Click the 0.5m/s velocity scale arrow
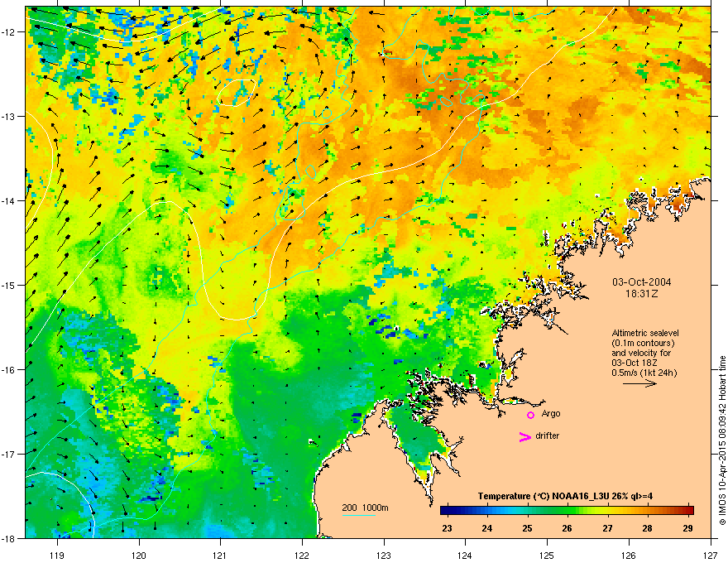This screenshot has height=563, width=728. click(639, 383)
